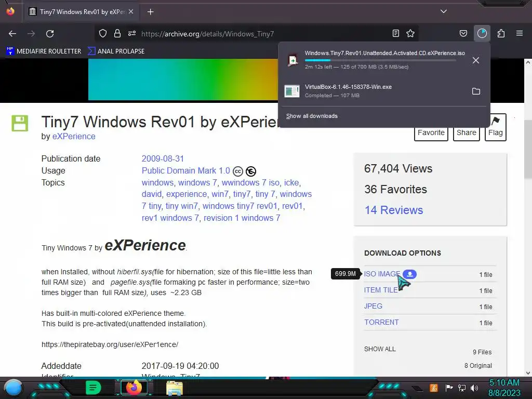
Task: Switch to Firefox in taskbar
Action: click(134, 388)
